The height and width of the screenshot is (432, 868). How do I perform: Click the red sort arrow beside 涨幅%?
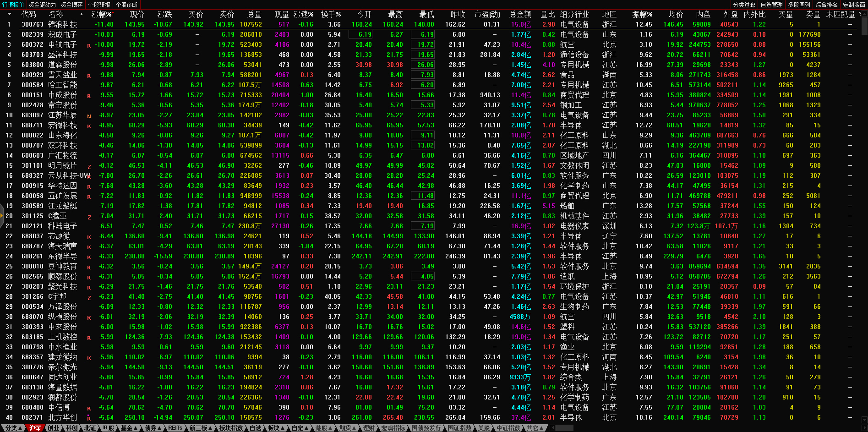(113, 15)
